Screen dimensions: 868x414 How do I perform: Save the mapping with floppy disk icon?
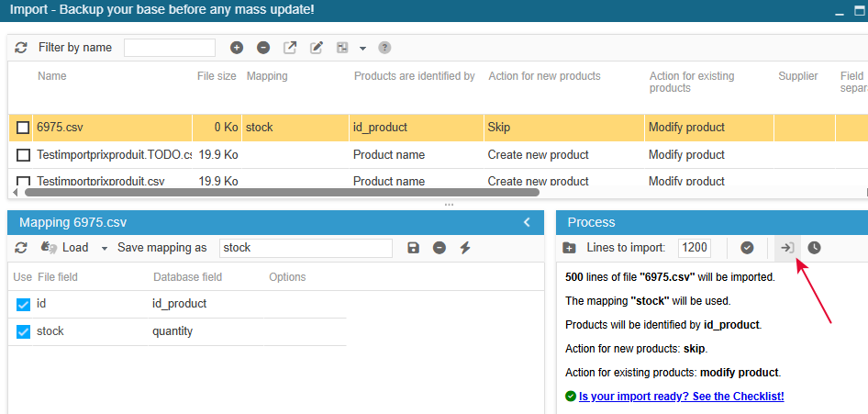click(413, 248)
